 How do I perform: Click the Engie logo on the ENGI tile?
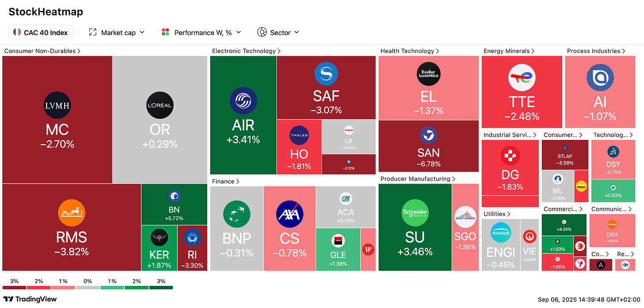[x=501, y=232]
